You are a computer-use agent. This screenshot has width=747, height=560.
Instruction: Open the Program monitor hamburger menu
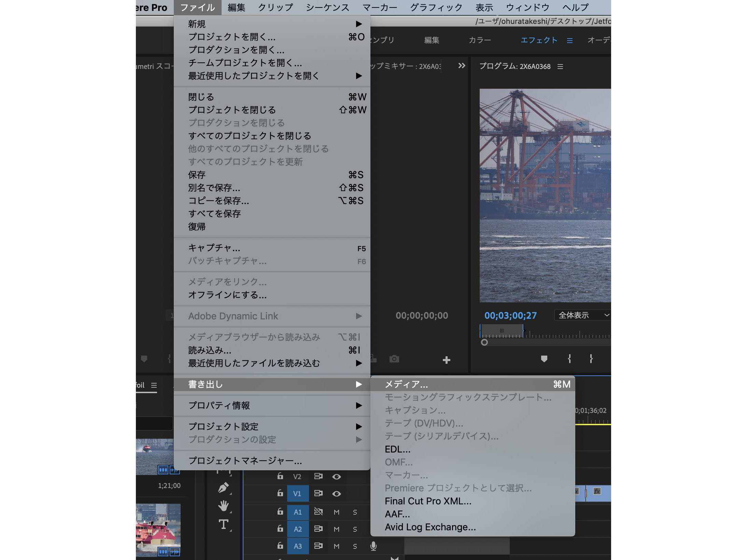click(561, 67)
